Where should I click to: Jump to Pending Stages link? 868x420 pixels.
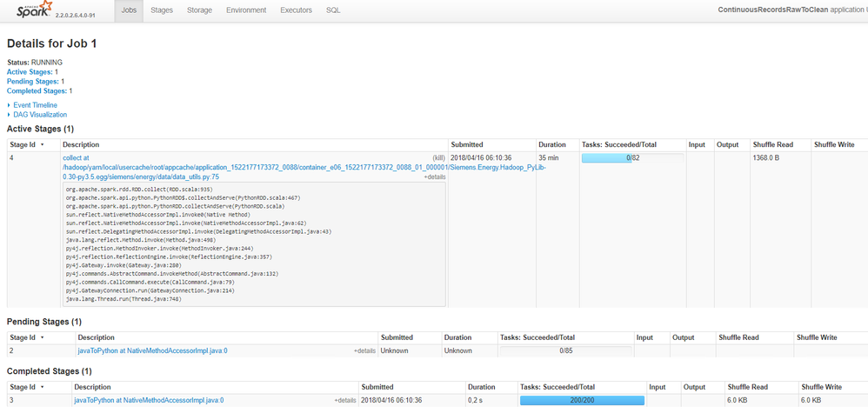pyautogui.click(x=33, y=82)
